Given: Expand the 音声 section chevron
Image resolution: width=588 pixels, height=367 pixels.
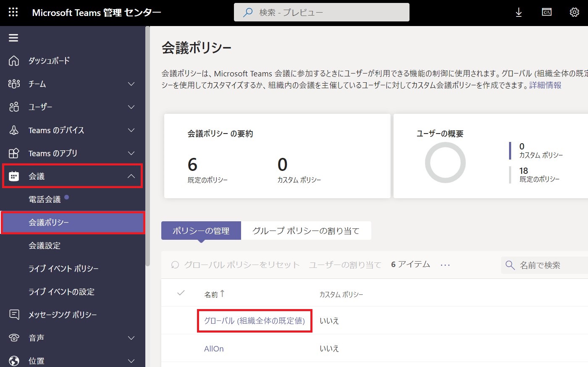Looking at the screenshot, I should point(131,338).
